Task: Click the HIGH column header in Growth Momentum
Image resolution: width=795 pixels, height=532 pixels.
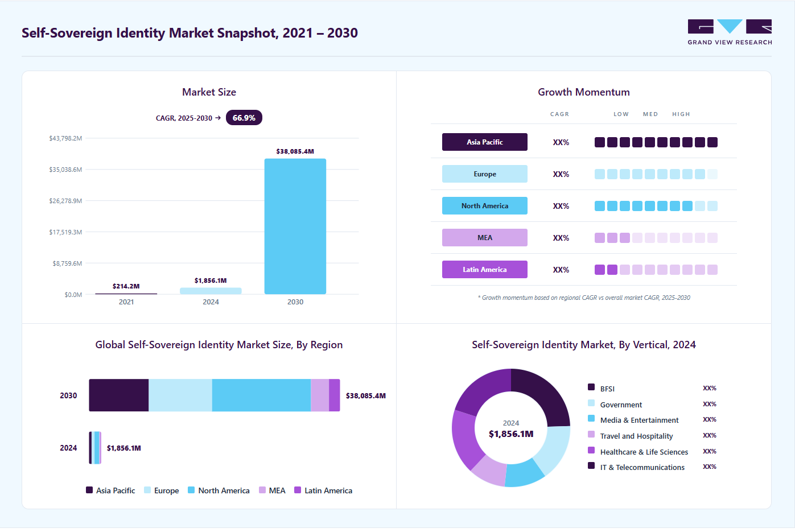Action: (681, 114)
